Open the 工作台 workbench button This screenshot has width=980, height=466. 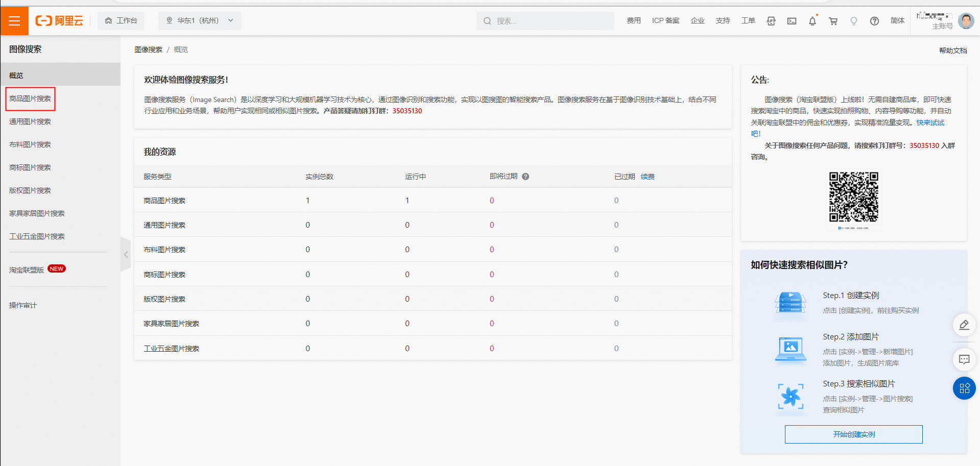click(121, 21)
